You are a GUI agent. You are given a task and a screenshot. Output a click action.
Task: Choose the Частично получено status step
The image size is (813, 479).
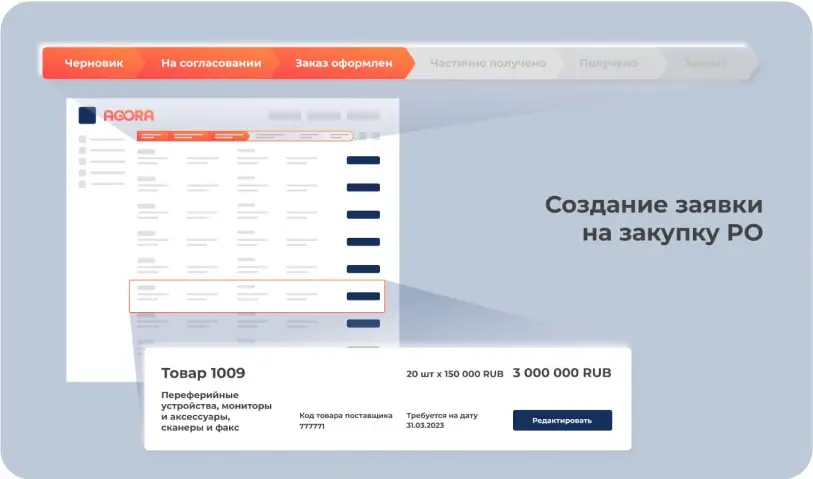[x=488, y=63]
